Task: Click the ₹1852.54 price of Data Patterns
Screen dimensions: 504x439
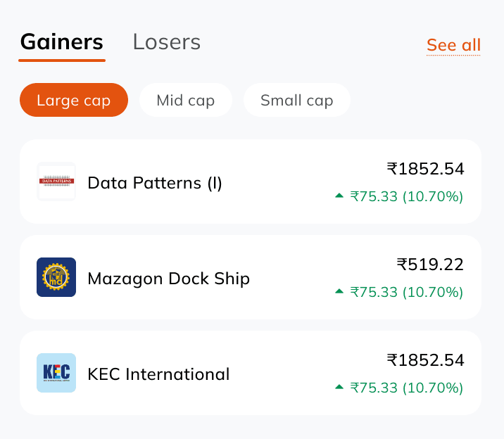Action: 425,169
